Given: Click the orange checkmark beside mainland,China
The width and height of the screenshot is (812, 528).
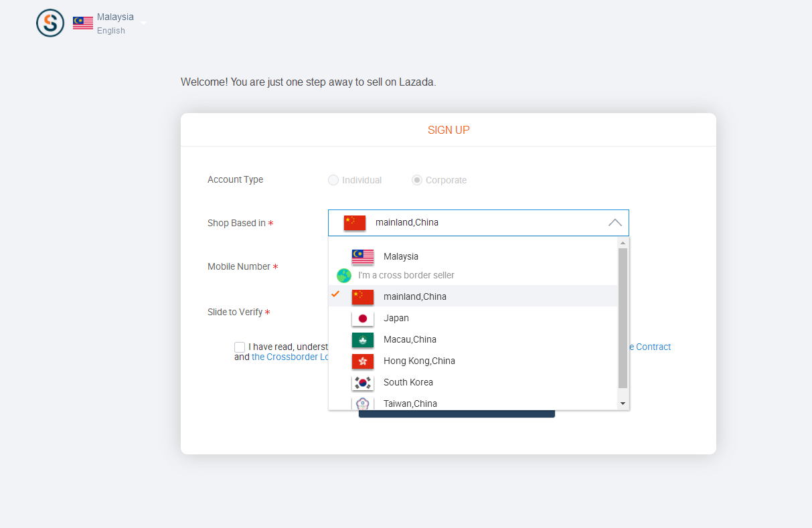Looking at the screenshot, I should pos(335,294).
